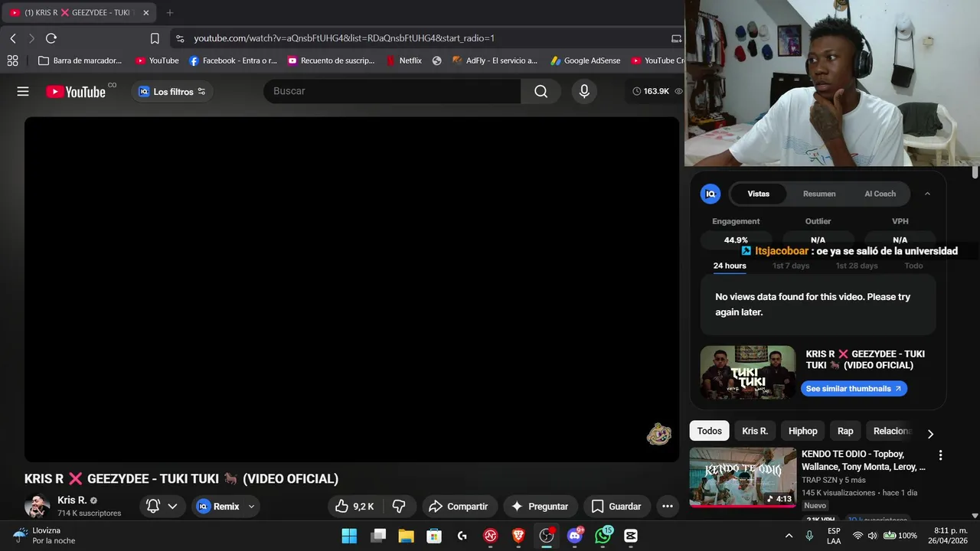Click the Preguntar button
Screen dimensions: 980x551
tap(540, 506)
